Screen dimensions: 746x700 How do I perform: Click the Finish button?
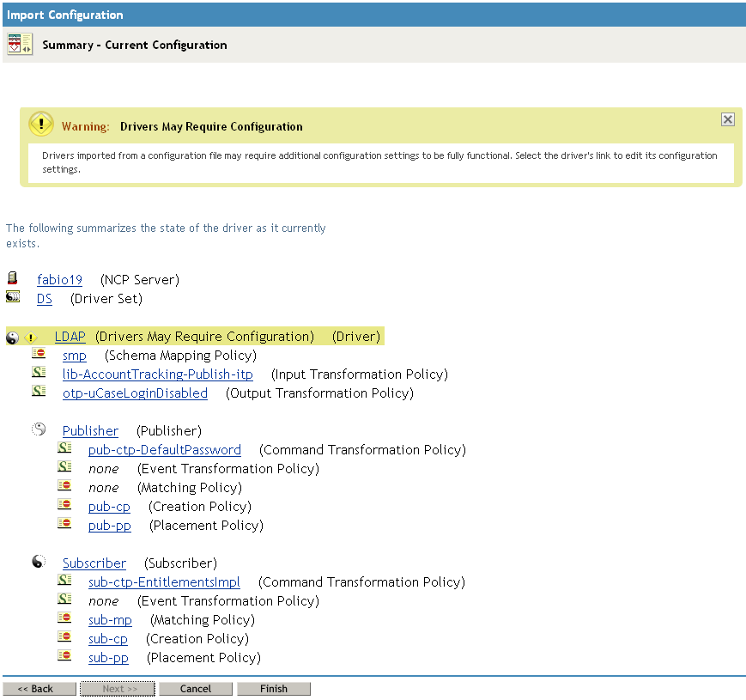click(x=274, y=689)
